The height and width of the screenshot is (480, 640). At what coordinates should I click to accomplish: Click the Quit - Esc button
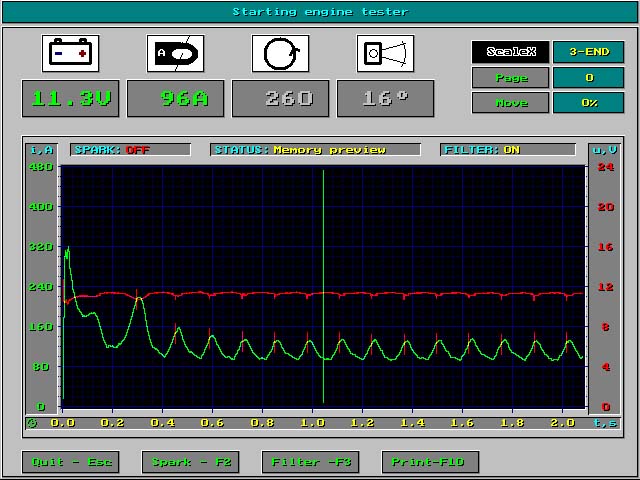click(x=71, y=462)
